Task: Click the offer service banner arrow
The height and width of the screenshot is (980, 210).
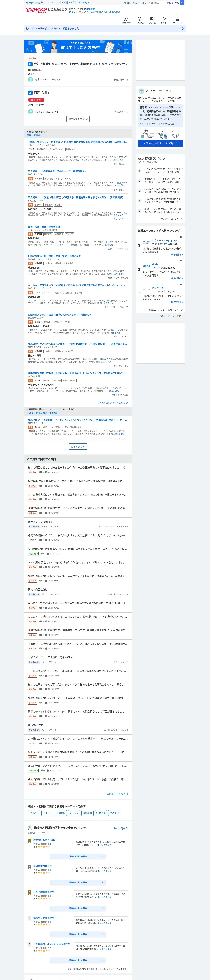Action: [183, 29]
